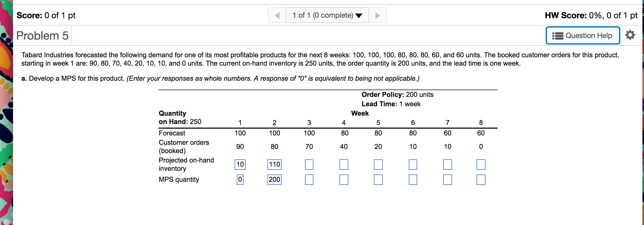Click the MPS quantity box for week 3

(309, 179)
